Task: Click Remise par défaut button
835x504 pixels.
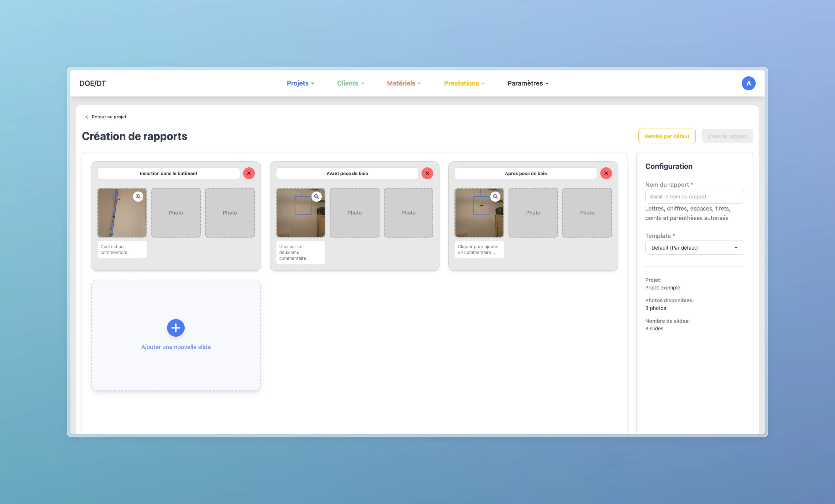Action: click(x=667, y=136)
